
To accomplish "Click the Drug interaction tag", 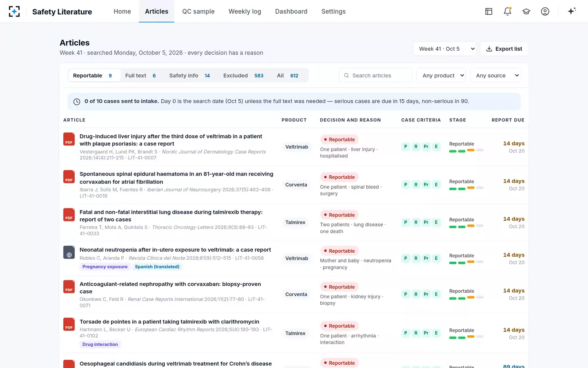I will click(100, 344).
